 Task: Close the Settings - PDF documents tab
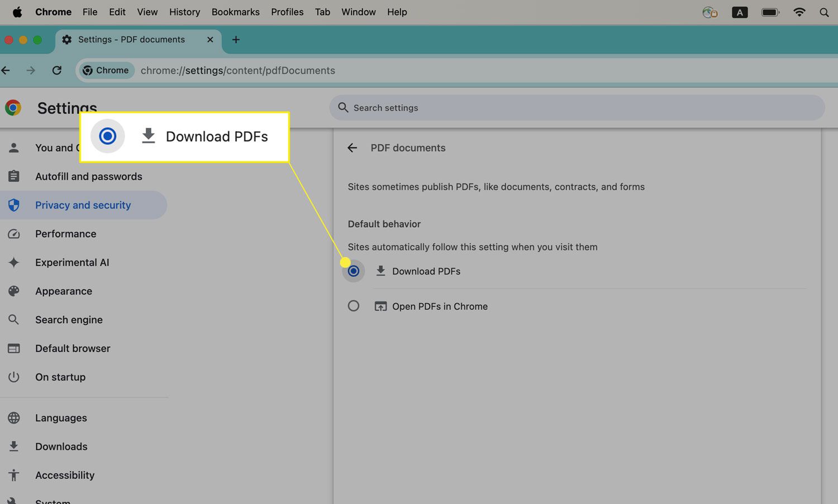pos(210,40)
